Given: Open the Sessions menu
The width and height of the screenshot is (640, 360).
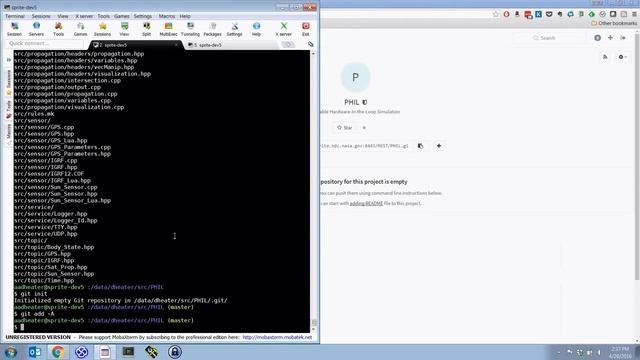Looking at the screenshot, I should pos(41,16).
